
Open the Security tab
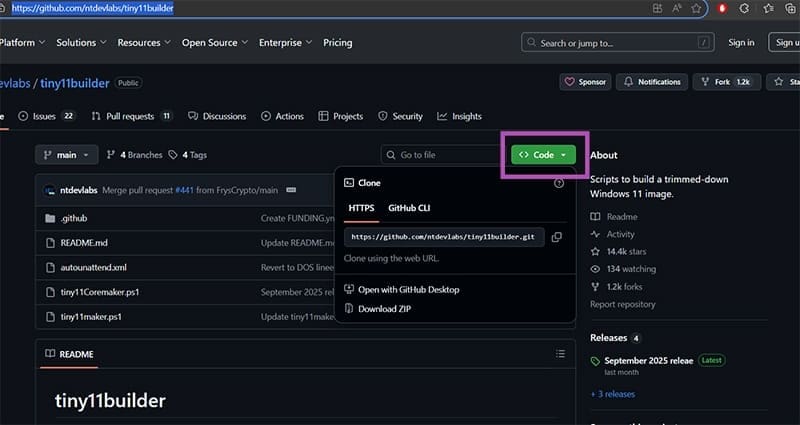(400, 116)
